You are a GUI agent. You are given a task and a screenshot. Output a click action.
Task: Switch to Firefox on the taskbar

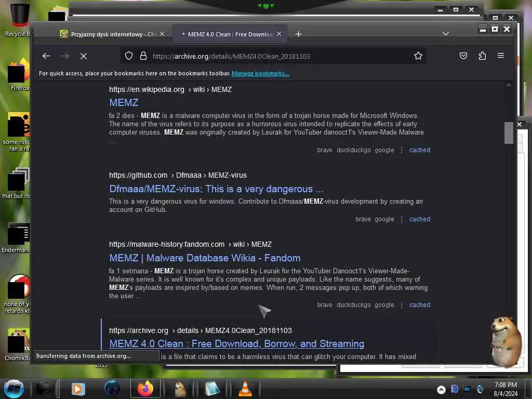tap(145, 389)
